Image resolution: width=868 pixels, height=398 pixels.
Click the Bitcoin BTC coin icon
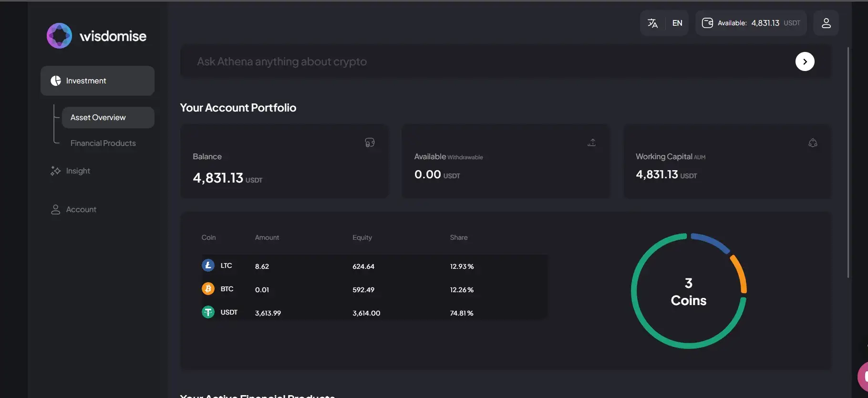[x=208, y=289]
